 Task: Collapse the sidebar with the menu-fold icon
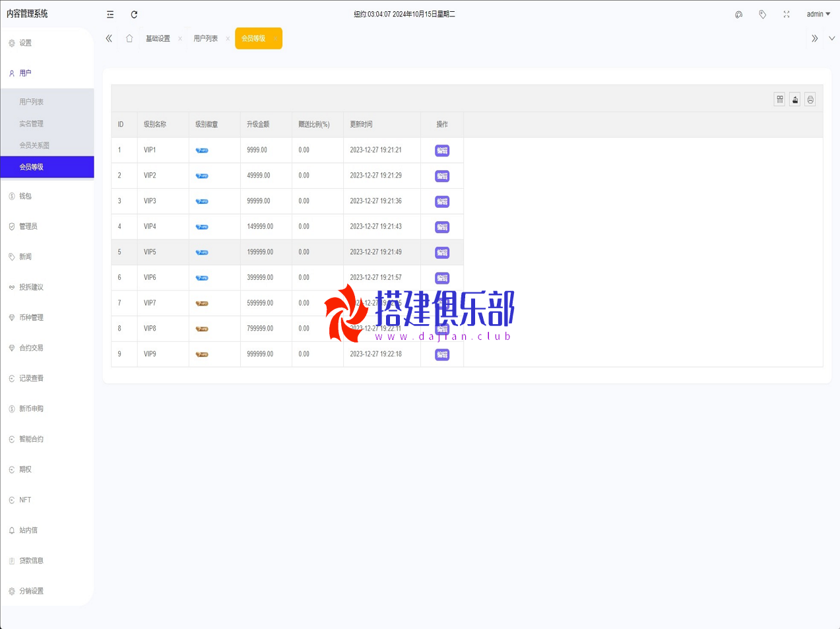click(x=110, y=14)
